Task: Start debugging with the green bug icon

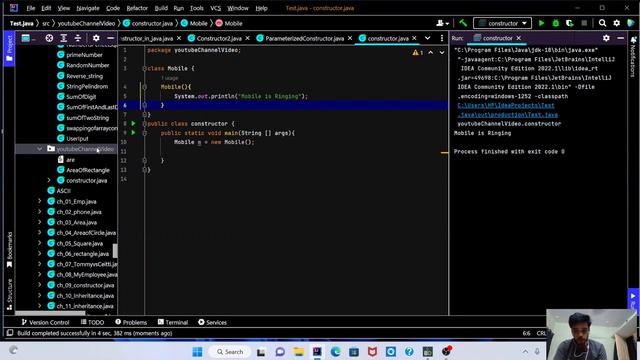Action: [x=556, y=23]
